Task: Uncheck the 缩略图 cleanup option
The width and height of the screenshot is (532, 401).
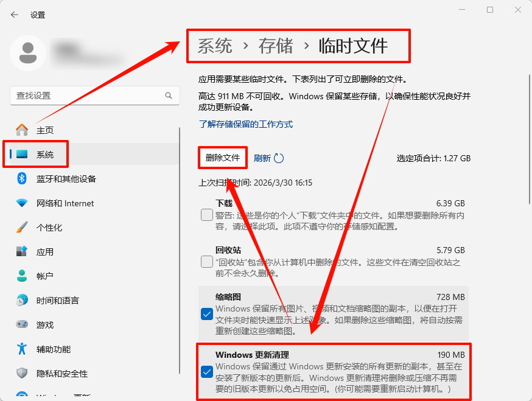Action: pos(206,314)
